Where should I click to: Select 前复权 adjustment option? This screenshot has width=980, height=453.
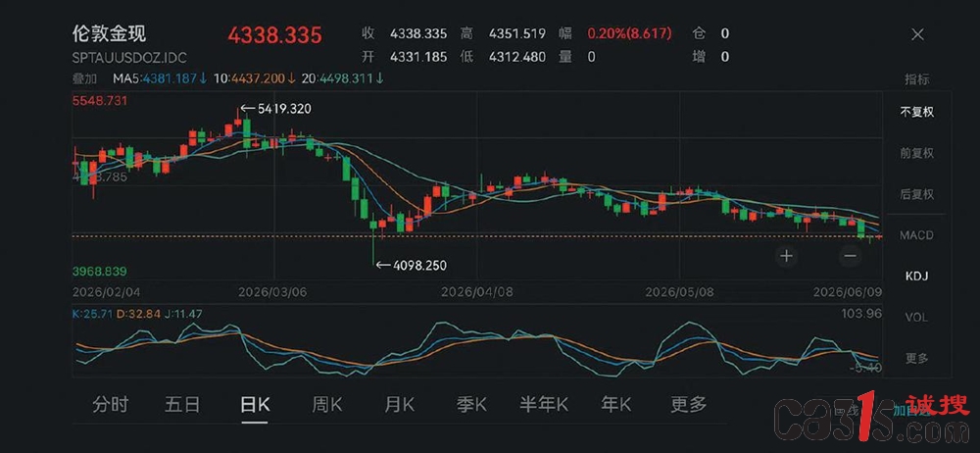[917, 153]
